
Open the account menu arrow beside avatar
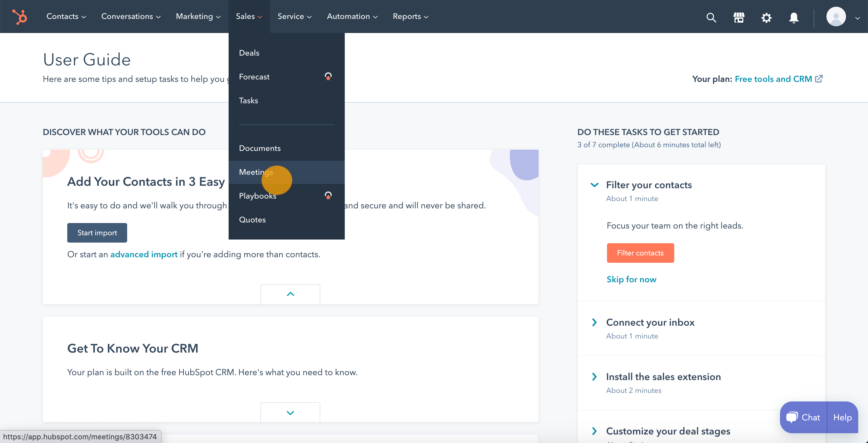858,18
